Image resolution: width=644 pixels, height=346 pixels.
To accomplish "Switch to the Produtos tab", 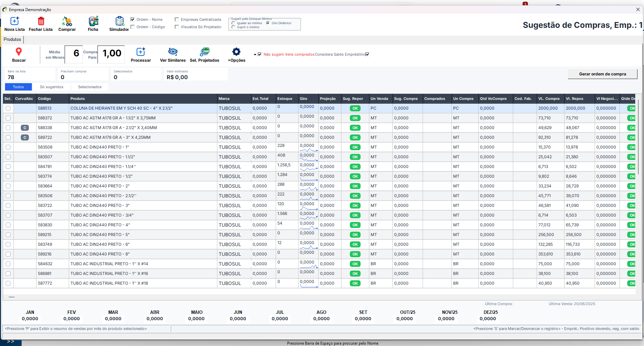I will coord(12,40).
